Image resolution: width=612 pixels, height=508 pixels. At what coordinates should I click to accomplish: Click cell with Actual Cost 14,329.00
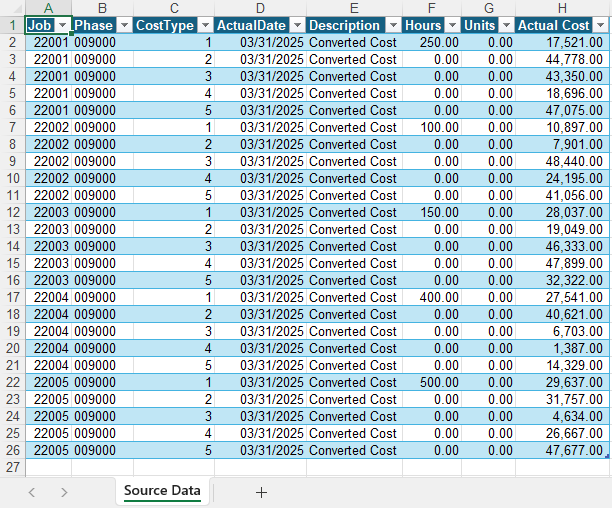pos(562,365)
